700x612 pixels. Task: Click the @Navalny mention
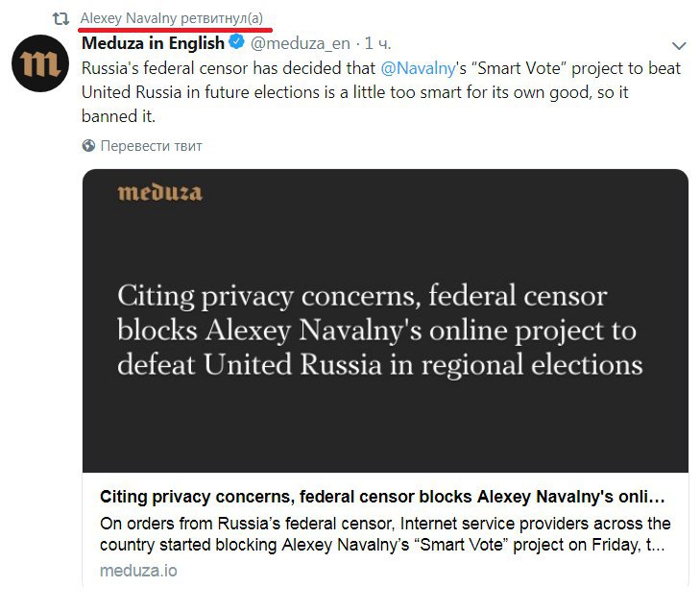419,68
